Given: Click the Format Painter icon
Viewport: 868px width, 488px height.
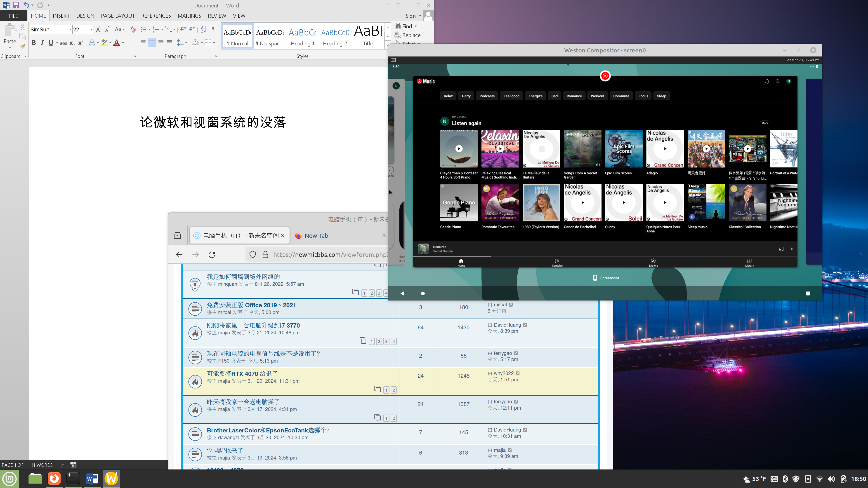Looking at the screenshot, I should [x=23, y=46].
